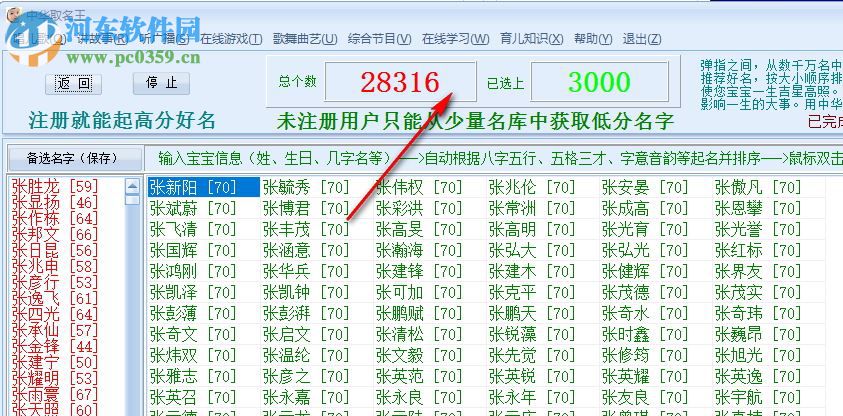
Task: Open the 歌舞曲艺(U) menu
Action: pyautogui.click(x=305, y=39)
